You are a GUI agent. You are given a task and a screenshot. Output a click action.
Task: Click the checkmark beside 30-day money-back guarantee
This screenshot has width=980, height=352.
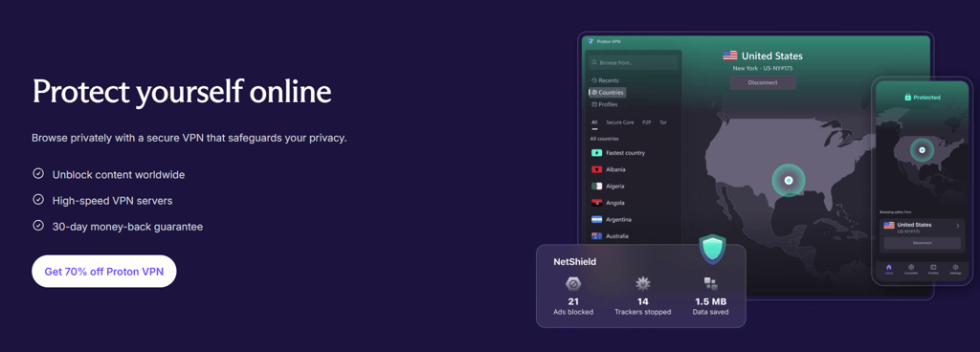(38, 226)
